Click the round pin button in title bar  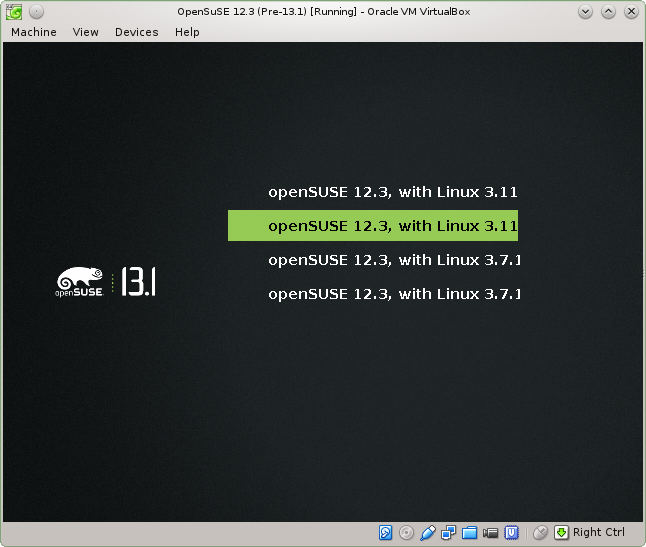[37, 12]
